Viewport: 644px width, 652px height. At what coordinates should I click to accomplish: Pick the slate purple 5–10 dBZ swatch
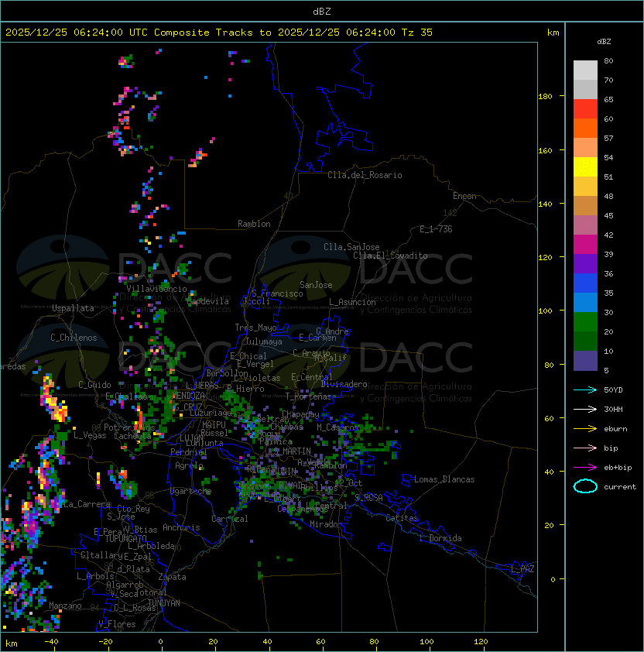tap(585, 361)
